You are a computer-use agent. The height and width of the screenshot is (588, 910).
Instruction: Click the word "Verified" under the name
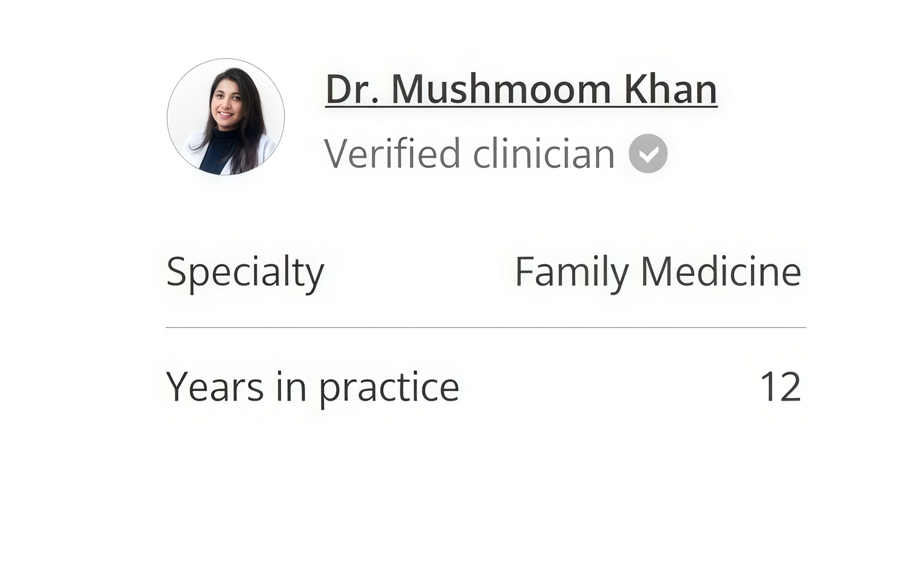pos(392,154)
